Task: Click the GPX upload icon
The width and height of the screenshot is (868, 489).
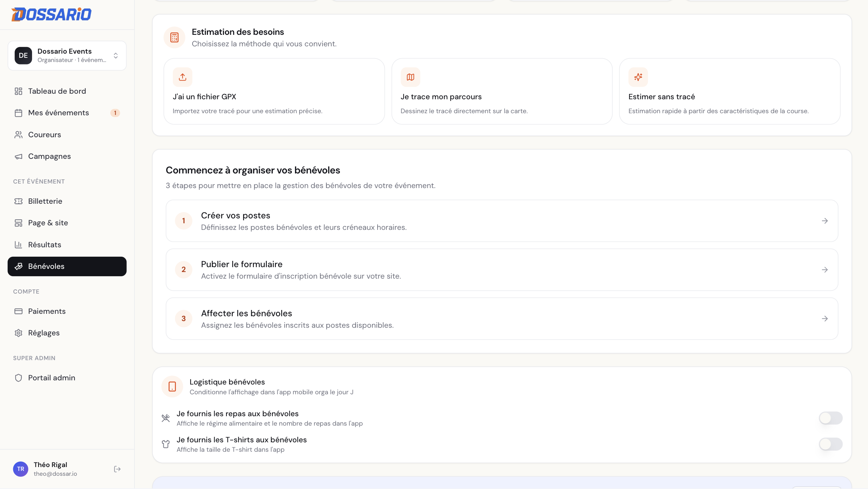Action: click(183, 77)
